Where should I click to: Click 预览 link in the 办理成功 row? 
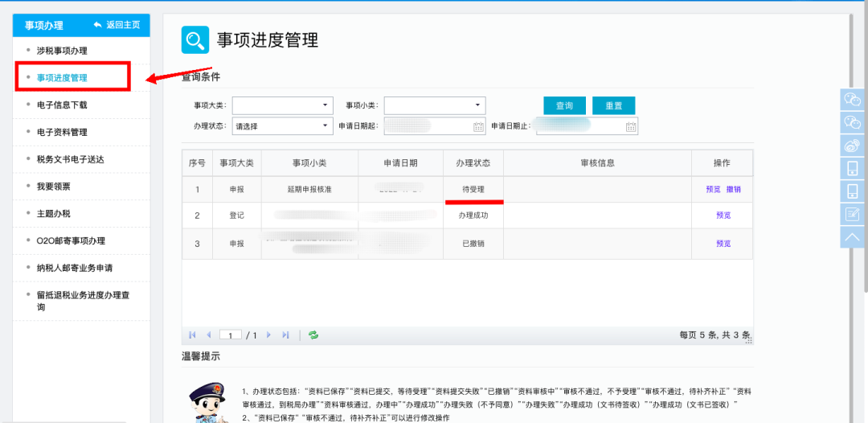pos(723,216)
